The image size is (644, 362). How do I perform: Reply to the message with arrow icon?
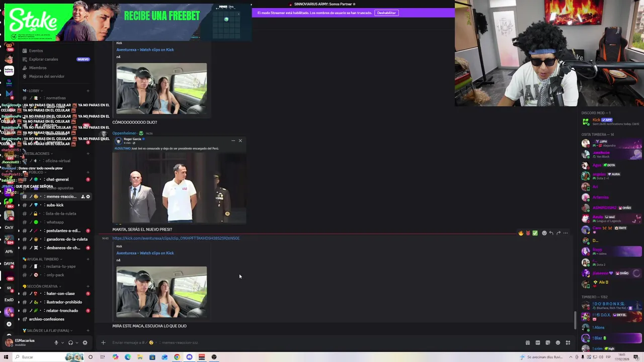pyautogui.click(x=551, y=233)
